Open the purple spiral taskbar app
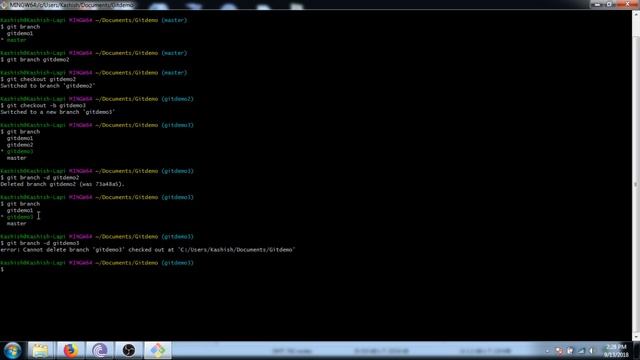Image resolution: width=640 pixels, height=360 pixels. coord(100,351)
